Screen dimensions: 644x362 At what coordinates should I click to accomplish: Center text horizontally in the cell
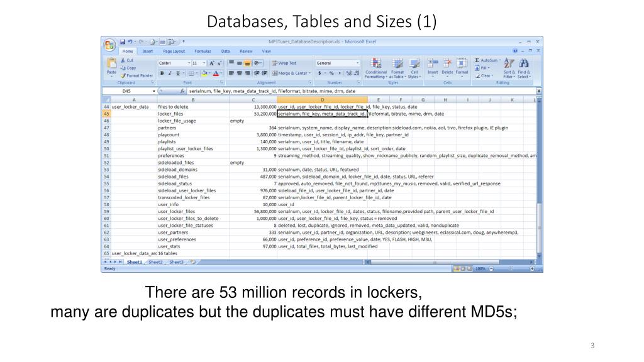coord(240,73)
